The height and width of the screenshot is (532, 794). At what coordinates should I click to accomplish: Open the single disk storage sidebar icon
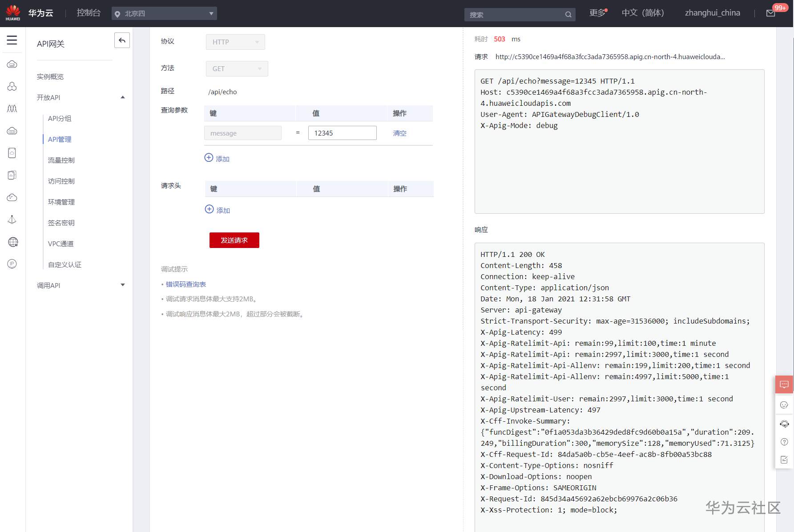click(12, 153)
